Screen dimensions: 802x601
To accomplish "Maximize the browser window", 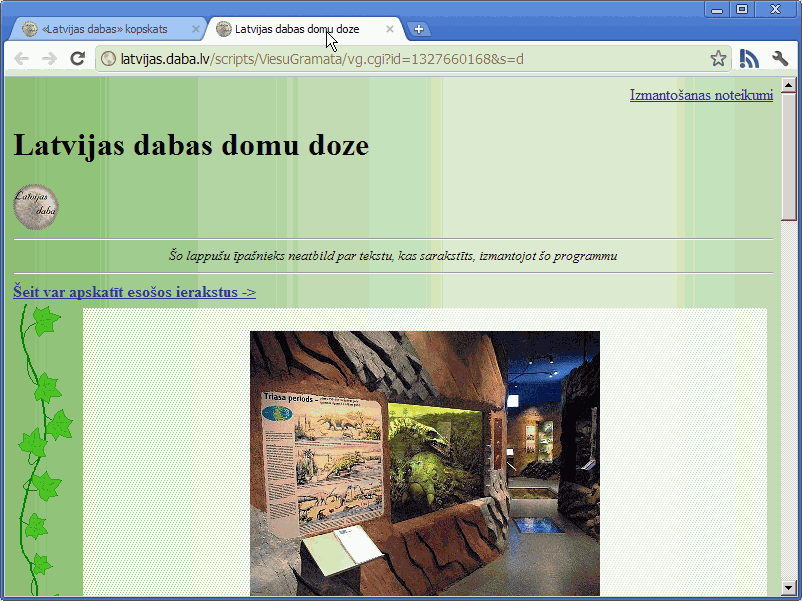I will point(742,9).
